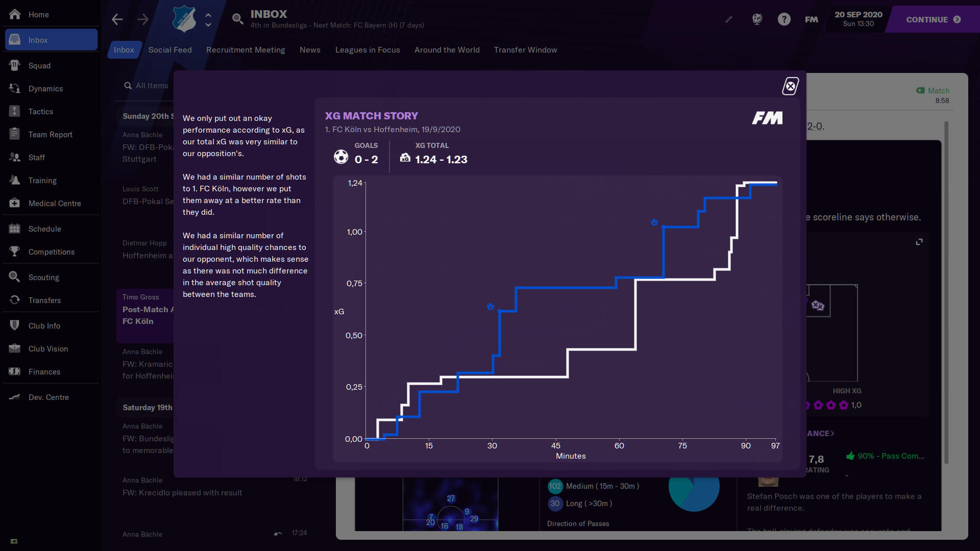Image resolution: width=980 pixels, height=551 pixels.
Task: Expand the Leagues in Focus dropdown
Action: (x=367, y=50)
